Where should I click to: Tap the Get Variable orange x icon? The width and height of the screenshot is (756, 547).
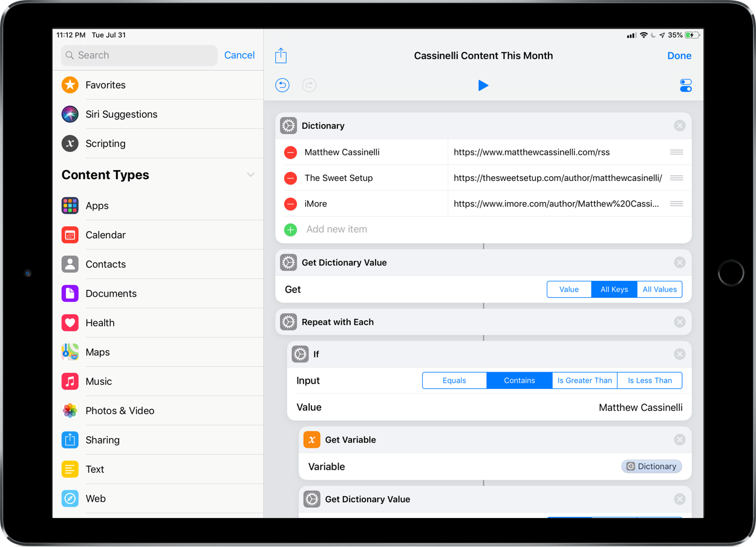[312, 440]
